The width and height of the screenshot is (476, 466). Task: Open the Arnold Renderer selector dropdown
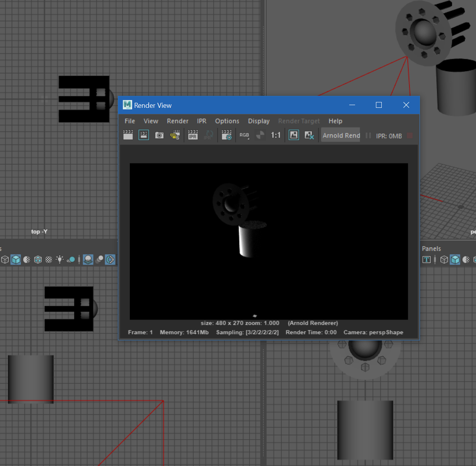tap(340, 135)
